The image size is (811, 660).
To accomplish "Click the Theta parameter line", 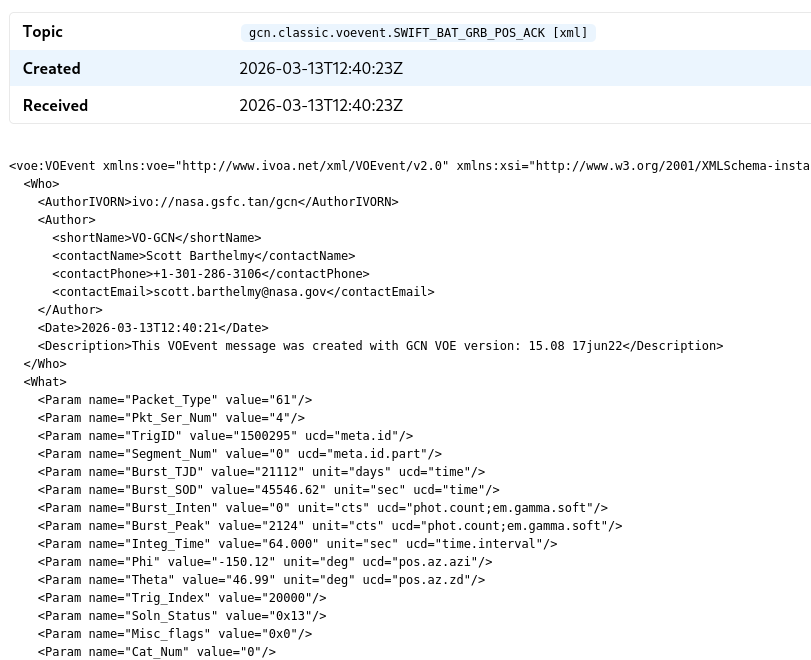I will (261, 580).
